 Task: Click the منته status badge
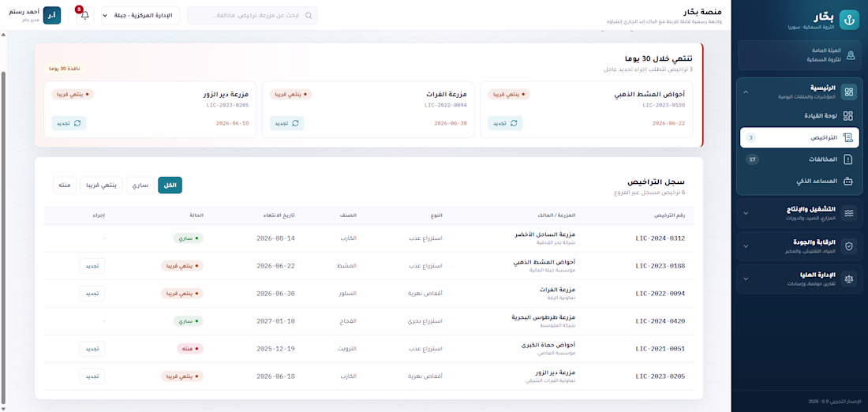click(x=190, y=349)
